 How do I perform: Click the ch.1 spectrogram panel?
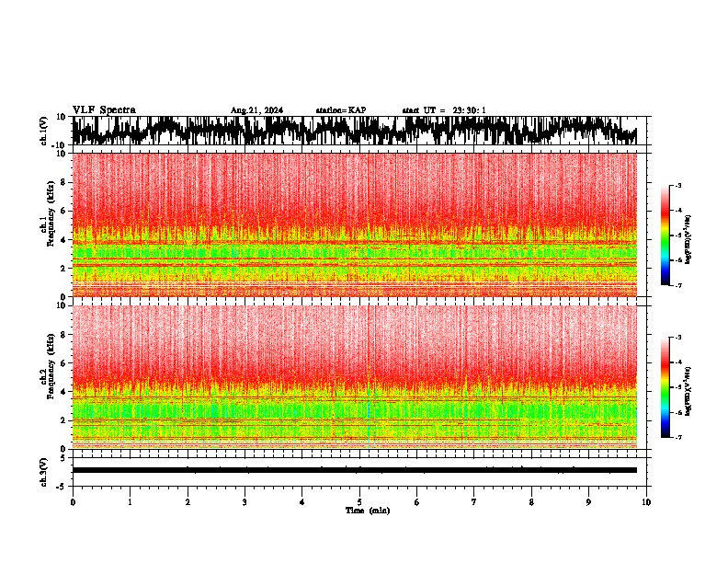point(355,224)
